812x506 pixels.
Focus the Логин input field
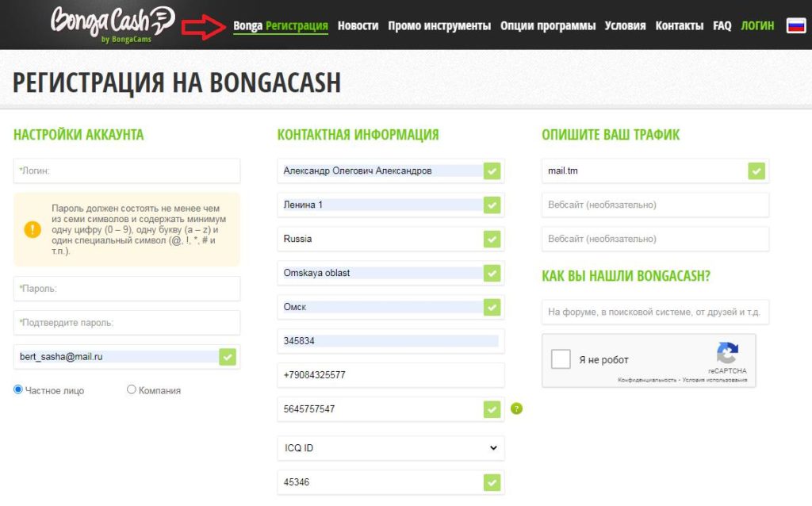coord(127,171)
